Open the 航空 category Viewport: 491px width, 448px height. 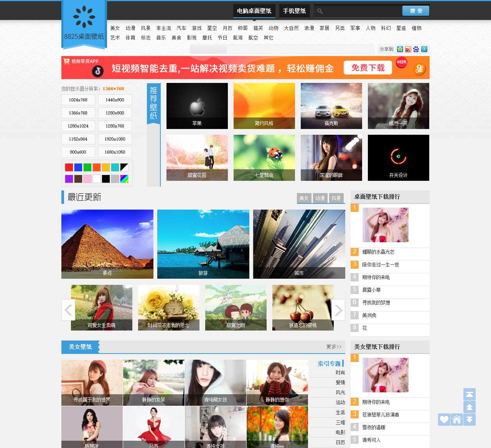coord(253,38)
